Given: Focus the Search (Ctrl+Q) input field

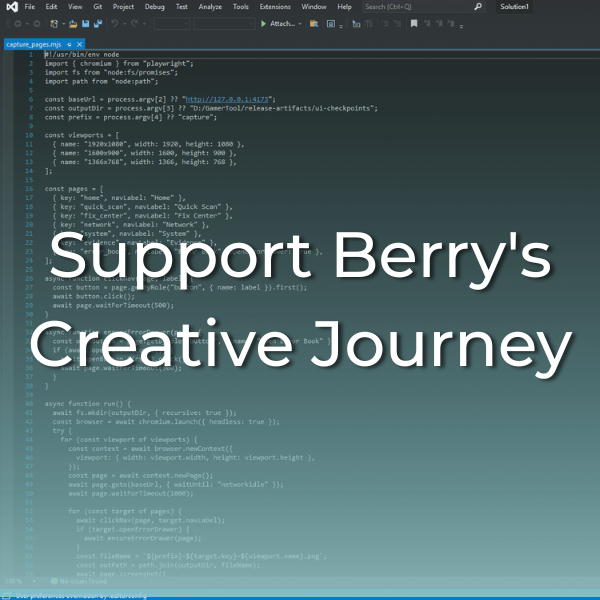Looking at the screenshot, I should click(419, 7).
